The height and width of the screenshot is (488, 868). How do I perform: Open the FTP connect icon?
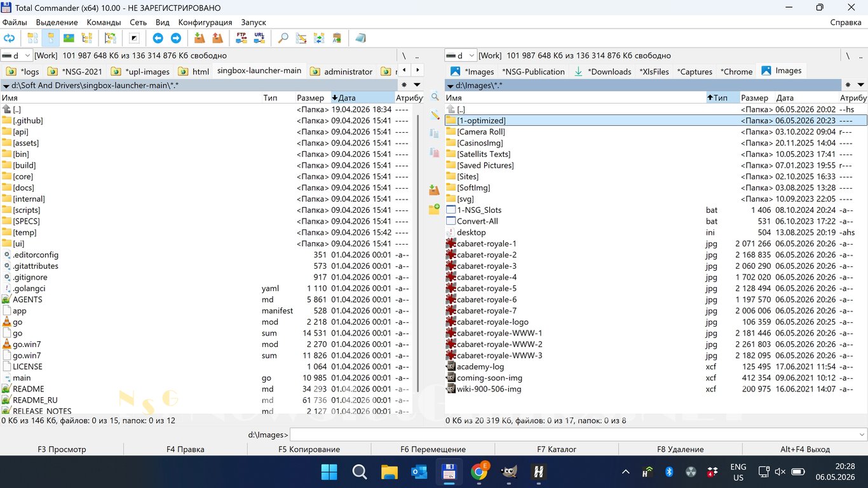click(x=241, y=38)
